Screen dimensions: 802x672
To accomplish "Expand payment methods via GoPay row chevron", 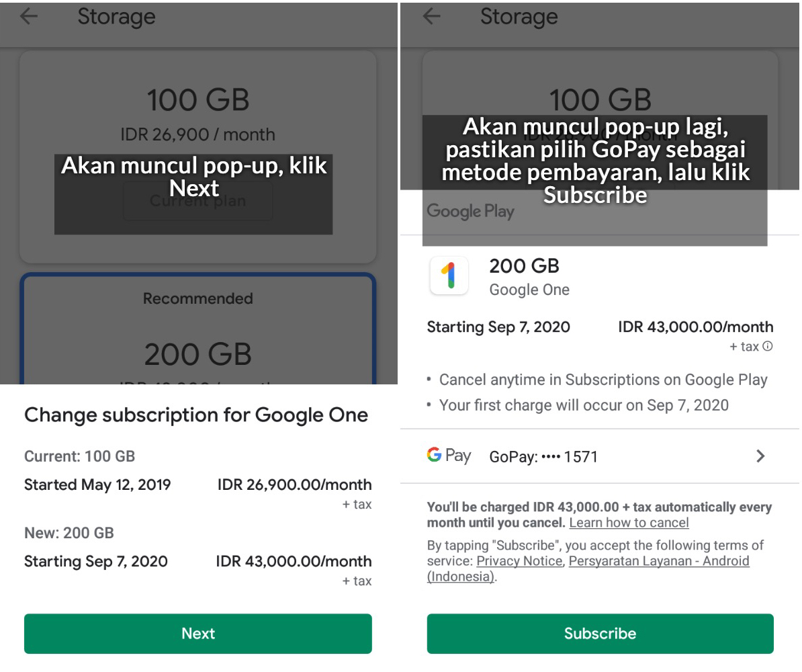I will point(760,456).
